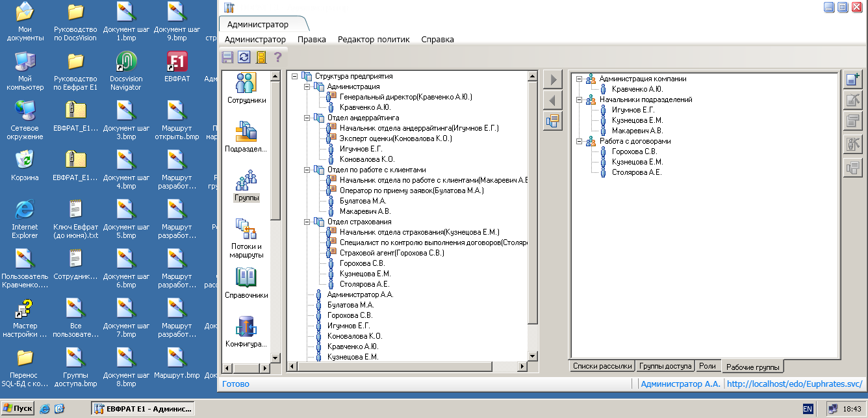Click structure tree vertical scroll down arrow

pyautogui.click(x=533, y=356)
